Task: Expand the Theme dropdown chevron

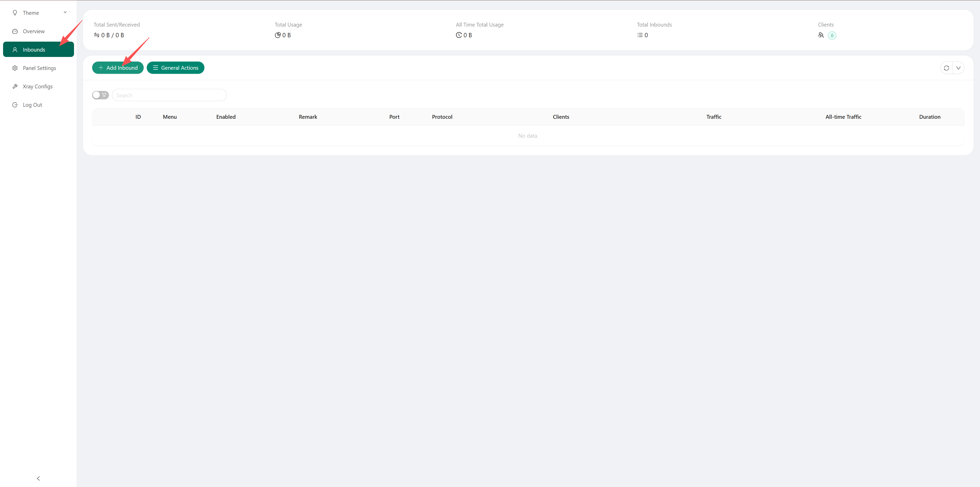Action: tap(65, 12)
